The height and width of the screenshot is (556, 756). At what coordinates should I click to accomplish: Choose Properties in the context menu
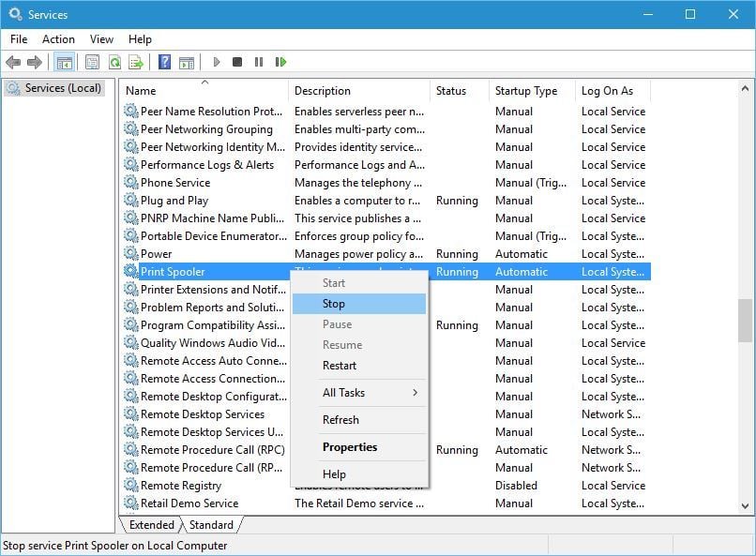[x=359, y=447]
